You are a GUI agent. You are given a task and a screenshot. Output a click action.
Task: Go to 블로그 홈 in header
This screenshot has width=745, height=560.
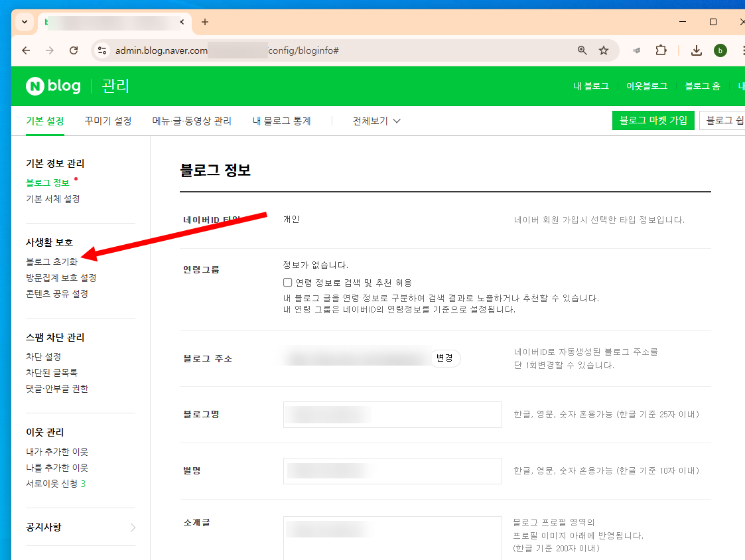point(703,86)
